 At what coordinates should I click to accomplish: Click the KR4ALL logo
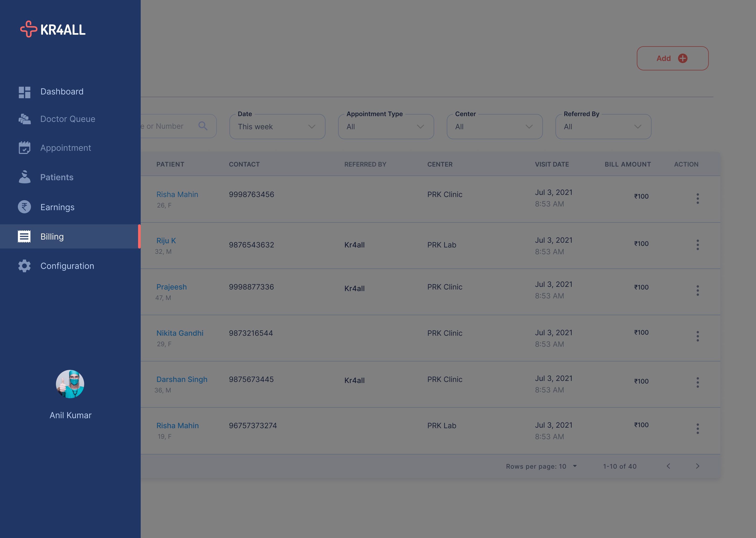point(53,29)
